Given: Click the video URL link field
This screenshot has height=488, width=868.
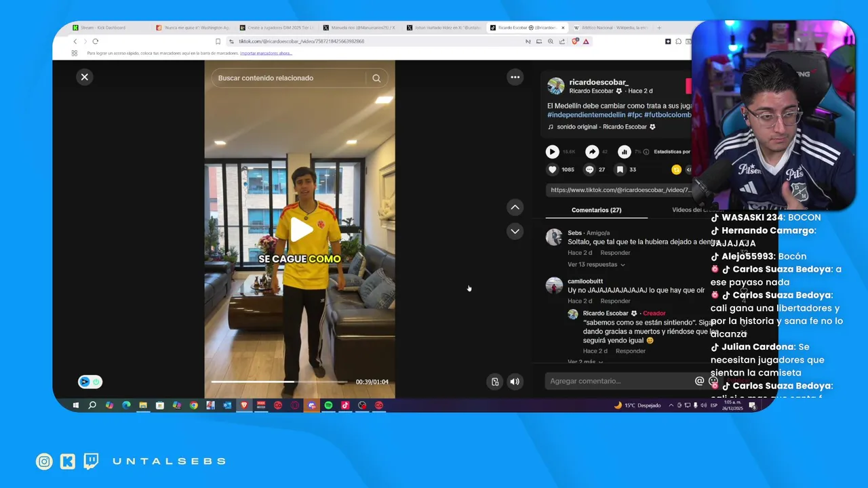Looking at the screenshot, I should coord(618,190).
